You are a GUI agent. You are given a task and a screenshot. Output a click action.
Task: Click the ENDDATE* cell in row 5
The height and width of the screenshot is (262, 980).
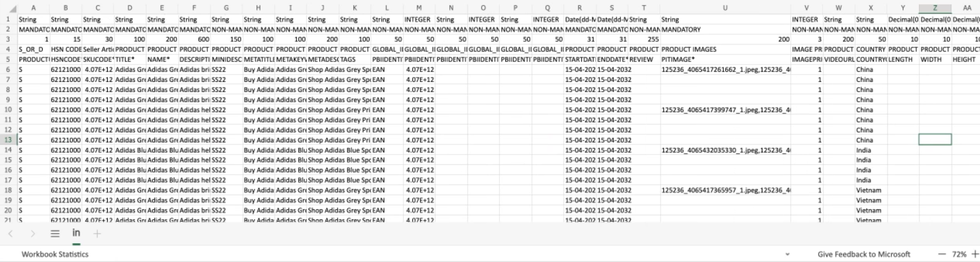(x=612, y=59)
